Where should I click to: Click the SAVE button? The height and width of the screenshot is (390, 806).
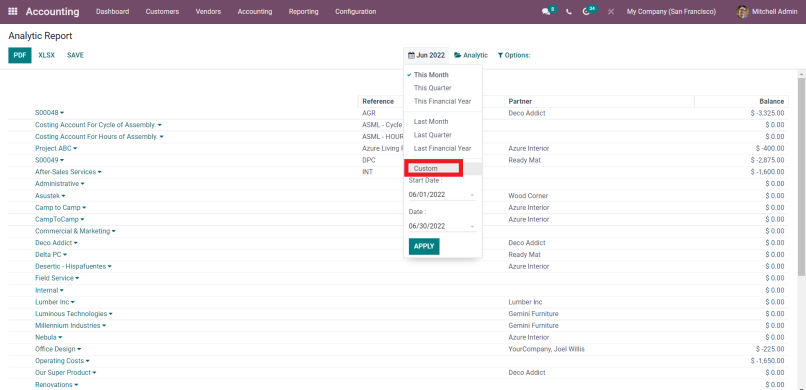[x=75, y=55]
